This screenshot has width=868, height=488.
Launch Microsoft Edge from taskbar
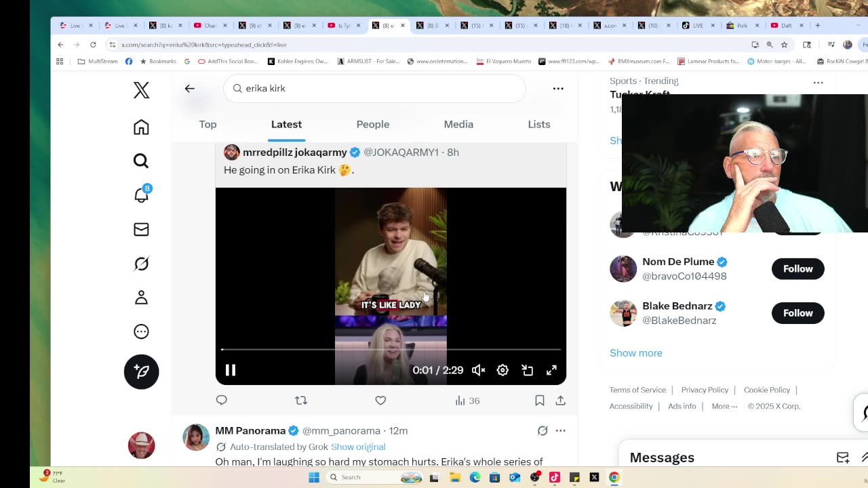click(x=475, y=477)
